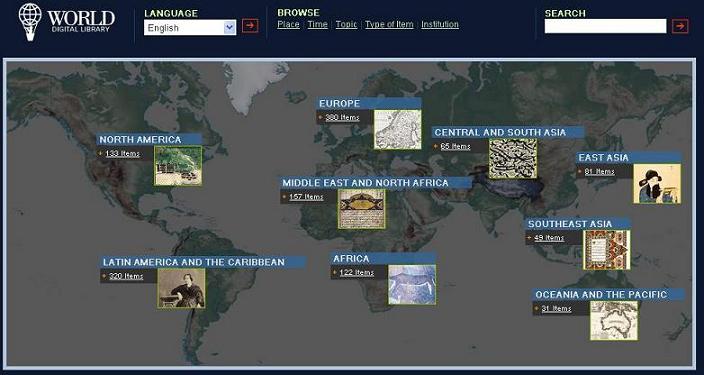Select the Europe map thumbnail
The width and height of the screenshot is (704, 375).
[x=398, y=129]
